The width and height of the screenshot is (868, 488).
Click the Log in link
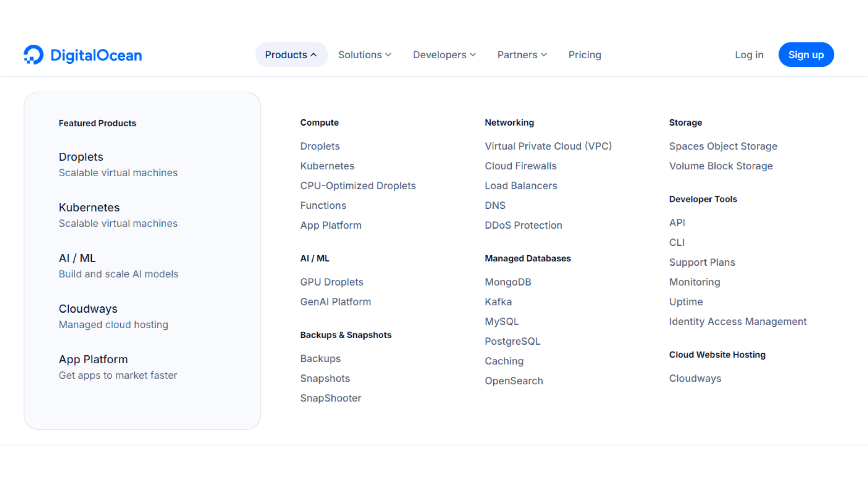[x=749, y=55]
